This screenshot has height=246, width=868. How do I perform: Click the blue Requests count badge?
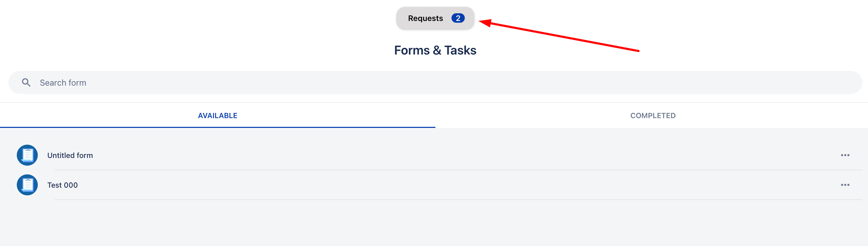click(x=458, y=18)
